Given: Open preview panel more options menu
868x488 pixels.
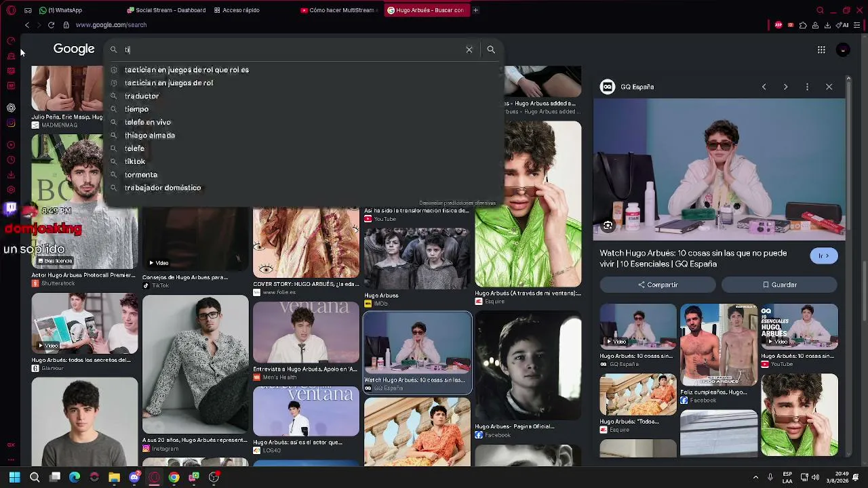Looking at the screenshot, I should (x=807, y=87).
